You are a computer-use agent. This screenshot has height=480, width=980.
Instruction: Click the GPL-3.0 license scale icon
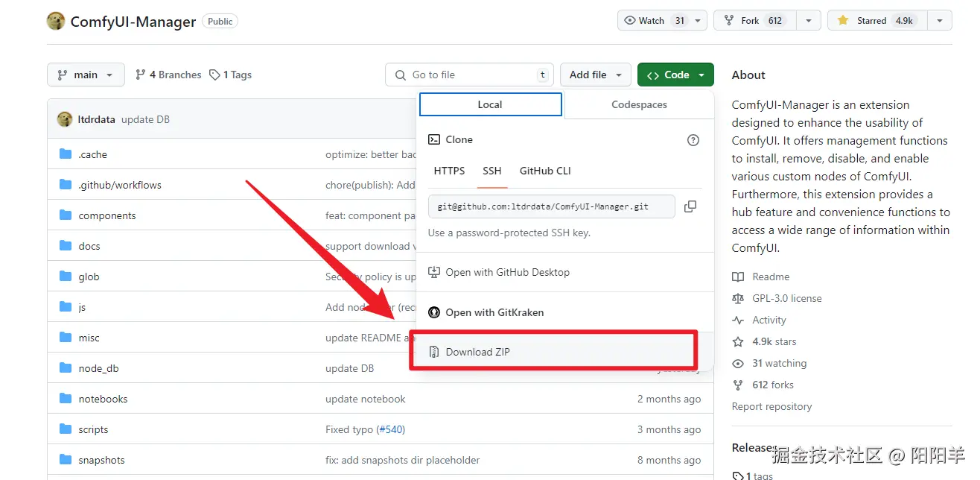point(738,298)
